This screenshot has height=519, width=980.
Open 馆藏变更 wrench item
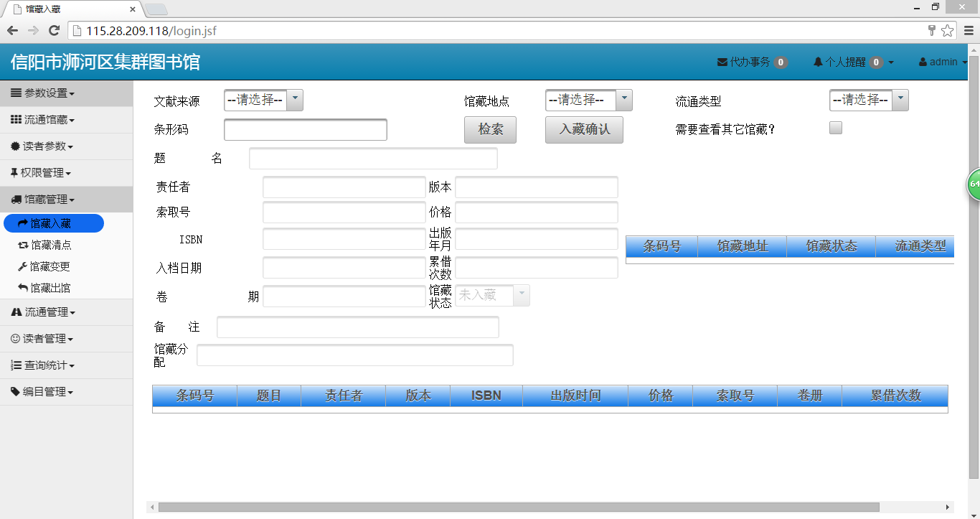[x=50, y=266]
